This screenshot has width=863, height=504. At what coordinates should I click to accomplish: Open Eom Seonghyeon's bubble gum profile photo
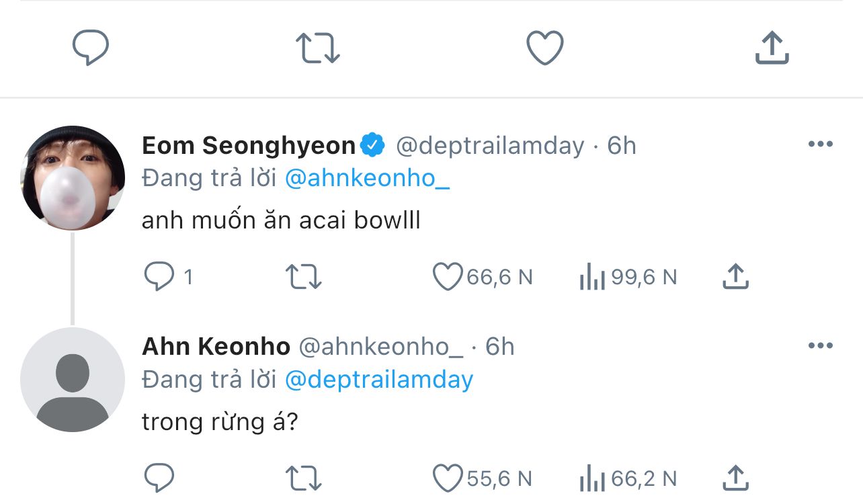coord(73,178)
